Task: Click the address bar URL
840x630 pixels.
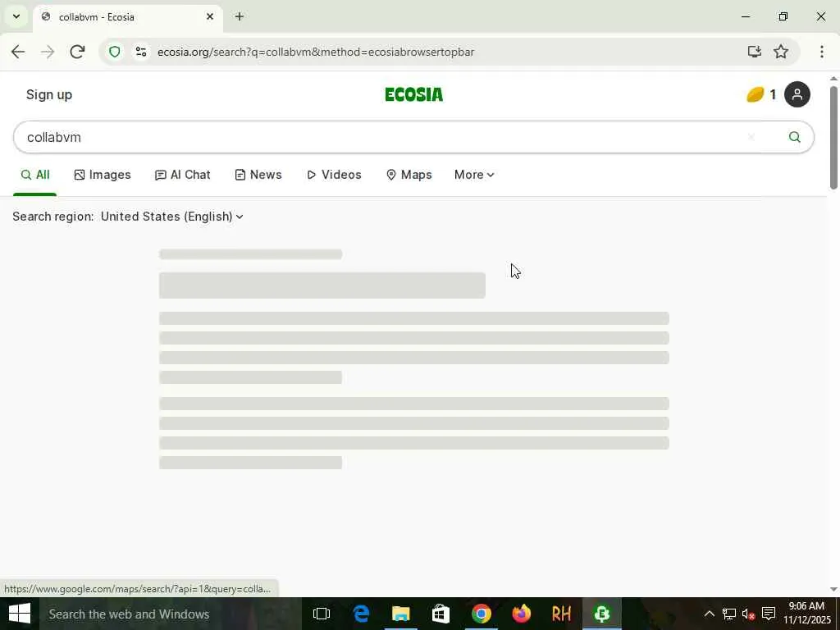Action: 316,52
